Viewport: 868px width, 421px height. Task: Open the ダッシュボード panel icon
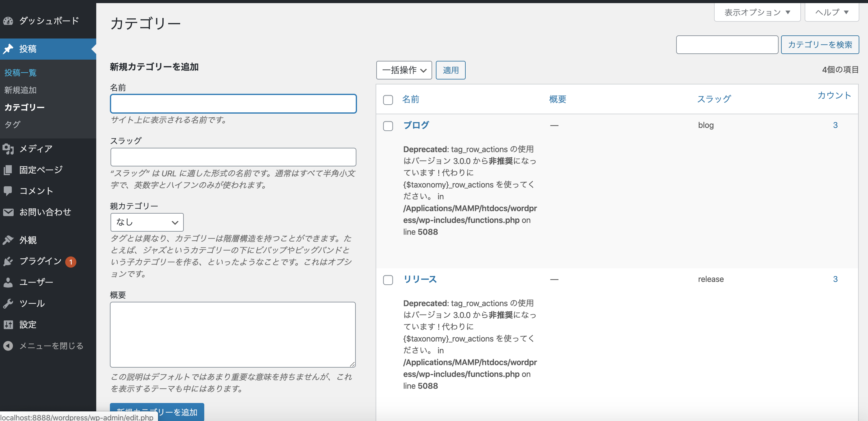[8, 21]
